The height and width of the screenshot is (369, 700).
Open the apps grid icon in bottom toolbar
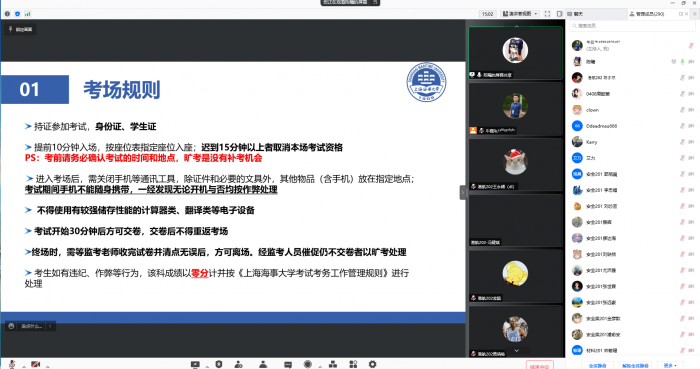[x=353, y=364]
